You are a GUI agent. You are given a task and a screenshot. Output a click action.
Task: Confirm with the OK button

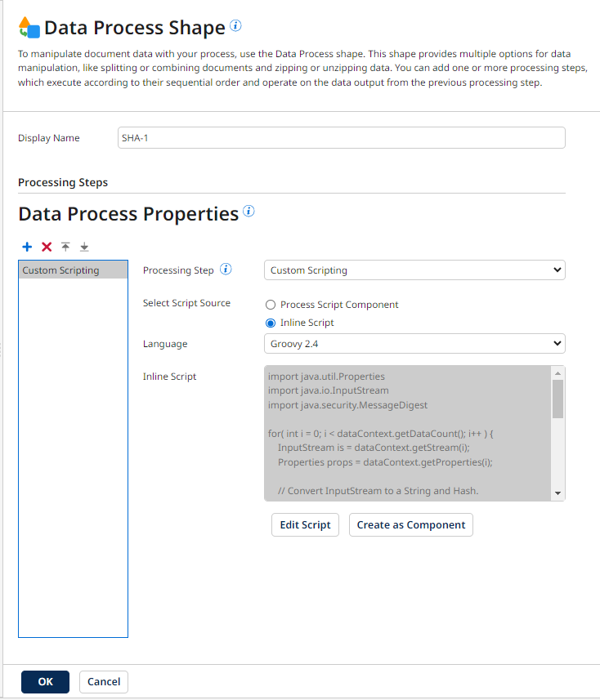pos(45,682)
